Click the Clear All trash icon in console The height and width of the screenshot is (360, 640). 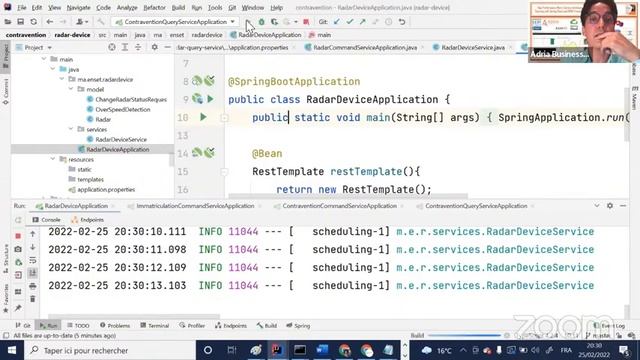click(x=33, y=299)
